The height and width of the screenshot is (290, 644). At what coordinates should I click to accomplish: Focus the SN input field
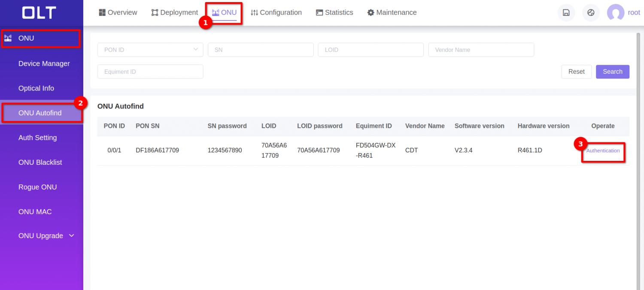tap(261, 50)
